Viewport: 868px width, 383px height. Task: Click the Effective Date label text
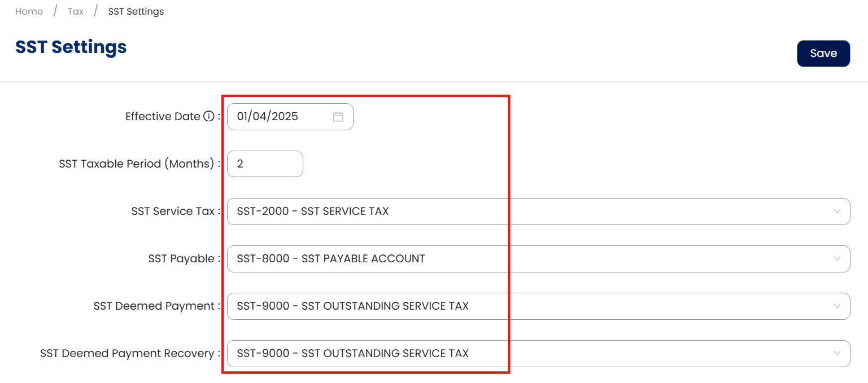[163, 117]
